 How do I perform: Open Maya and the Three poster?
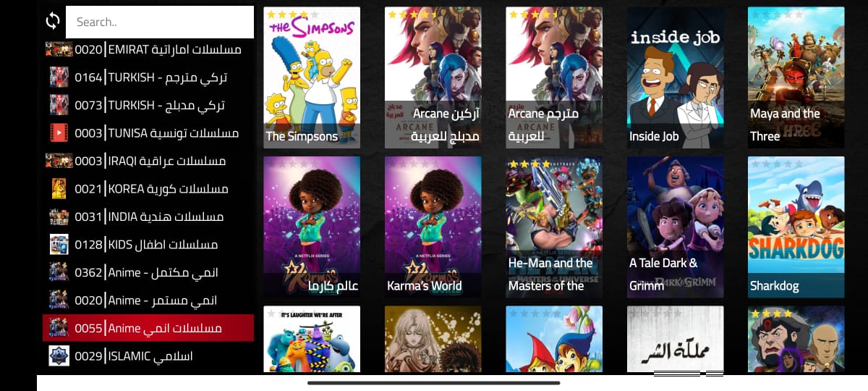click(796, 77)
